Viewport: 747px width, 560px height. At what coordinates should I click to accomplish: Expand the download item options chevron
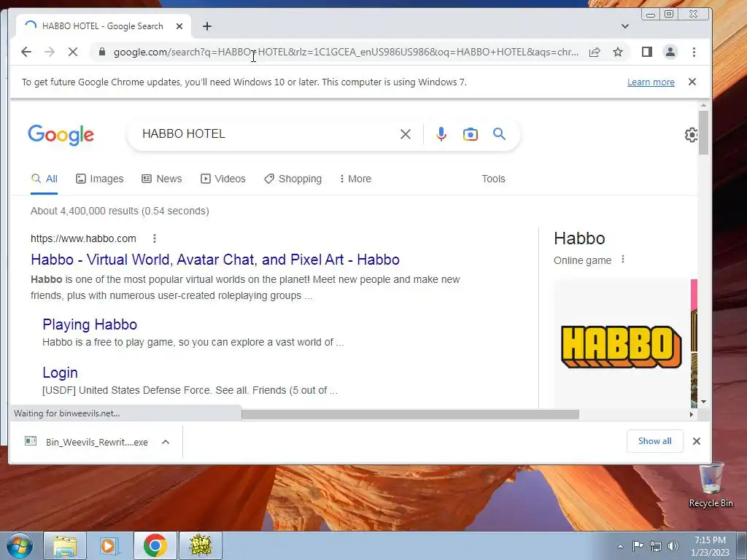point(166,442)
